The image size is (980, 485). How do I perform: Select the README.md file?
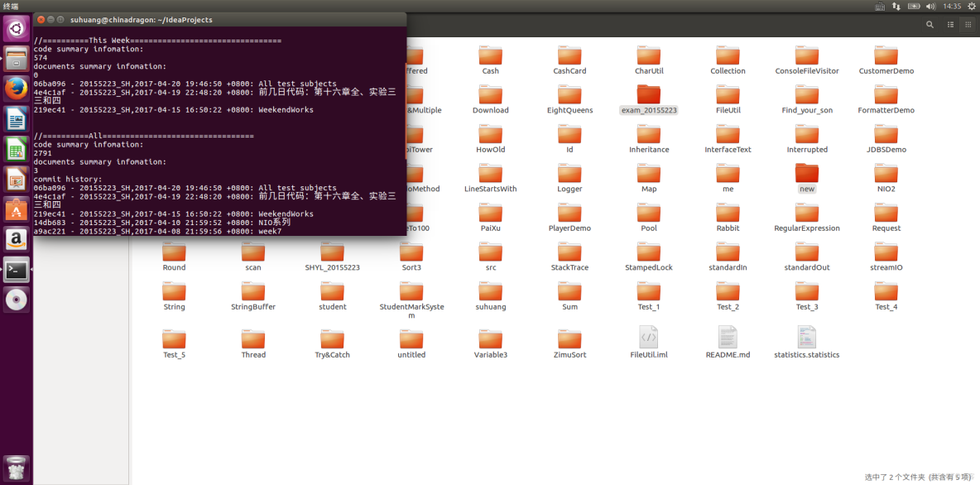728,342
